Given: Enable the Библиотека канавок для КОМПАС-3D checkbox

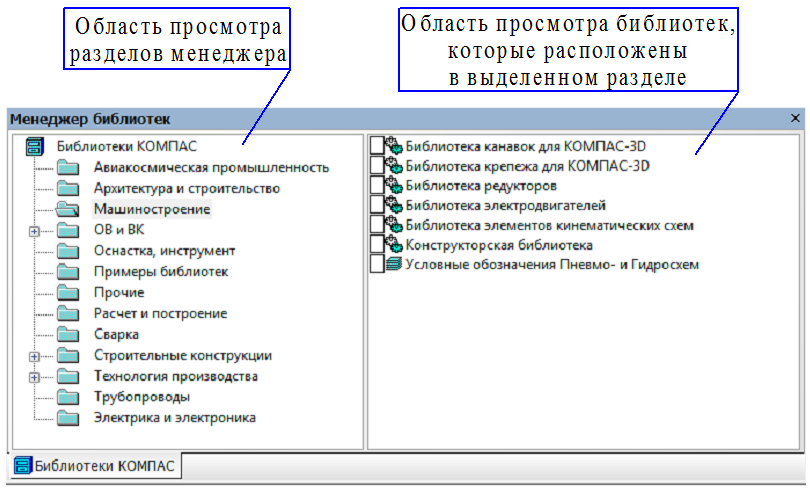Looking at the screenshot, I should 377,146.
